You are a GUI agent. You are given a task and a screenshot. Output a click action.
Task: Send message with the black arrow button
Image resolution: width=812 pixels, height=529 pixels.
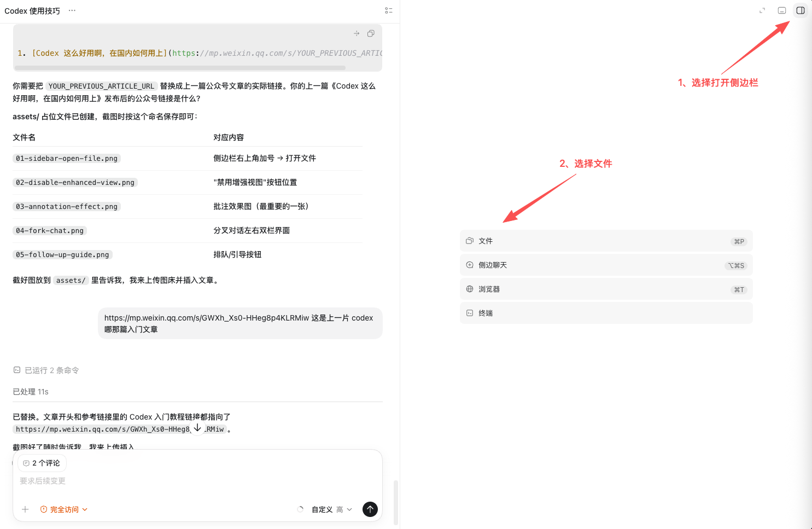tap(370, 509)
